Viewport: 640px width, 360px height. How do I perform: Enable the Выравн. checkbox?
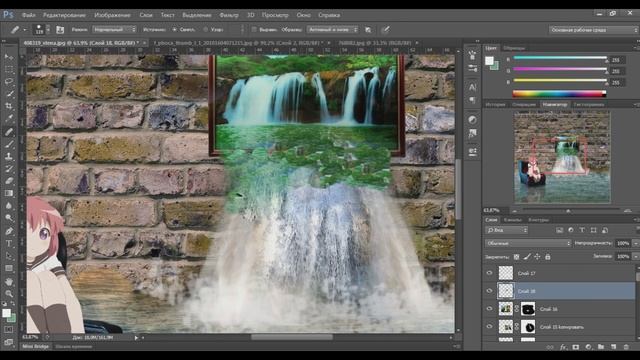(x=254, y=30)
